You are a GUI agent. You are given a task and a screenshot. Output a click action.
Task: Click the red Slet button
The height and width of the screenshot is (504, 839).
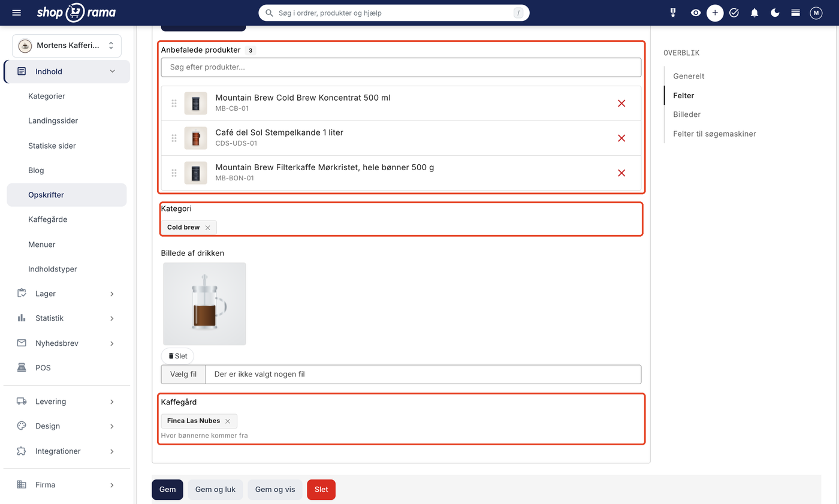(321, 490)
